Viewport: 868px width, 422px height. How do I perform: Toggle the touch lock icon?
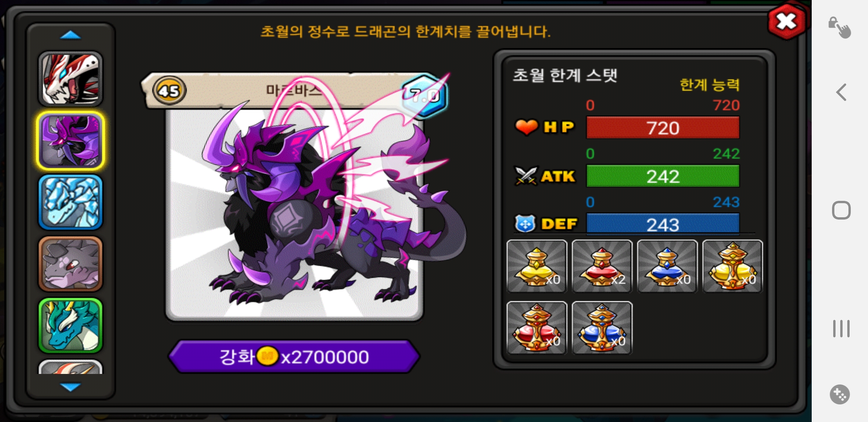pyautogui.click(x=839, y=27)
